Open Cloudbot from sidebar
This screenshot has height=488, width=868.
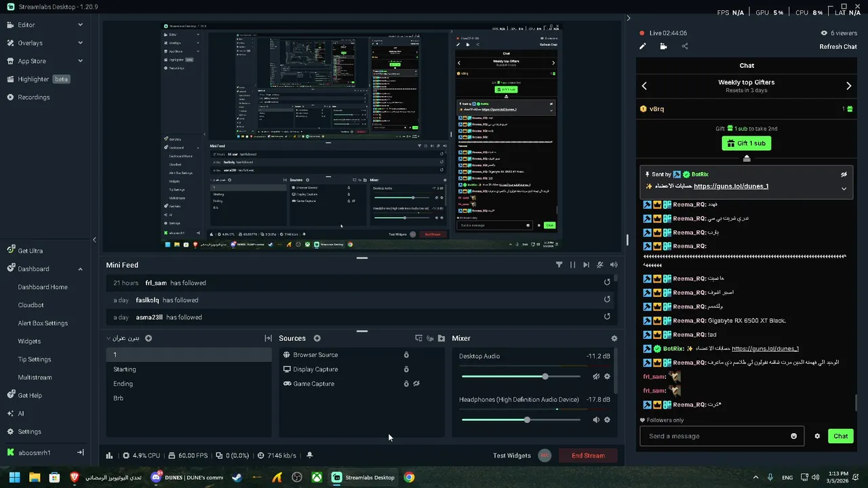click(x=31, y=305)
